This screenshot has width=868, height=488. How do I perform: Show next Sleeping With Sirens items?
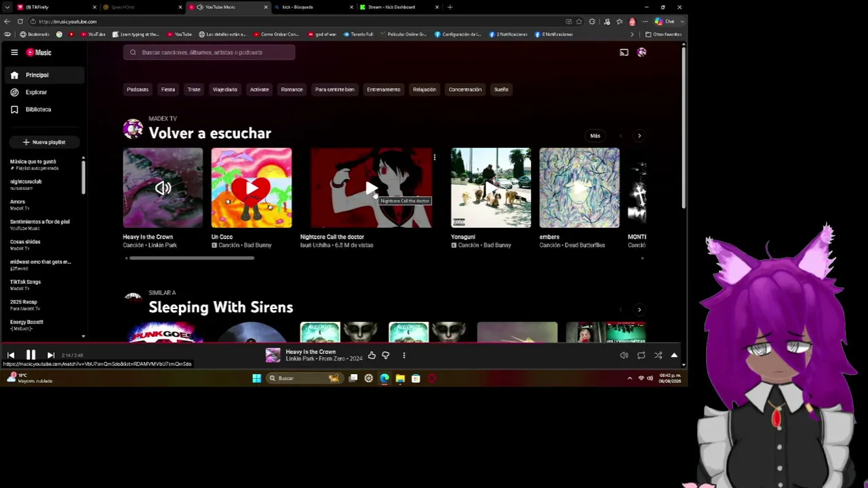point(639,310)
